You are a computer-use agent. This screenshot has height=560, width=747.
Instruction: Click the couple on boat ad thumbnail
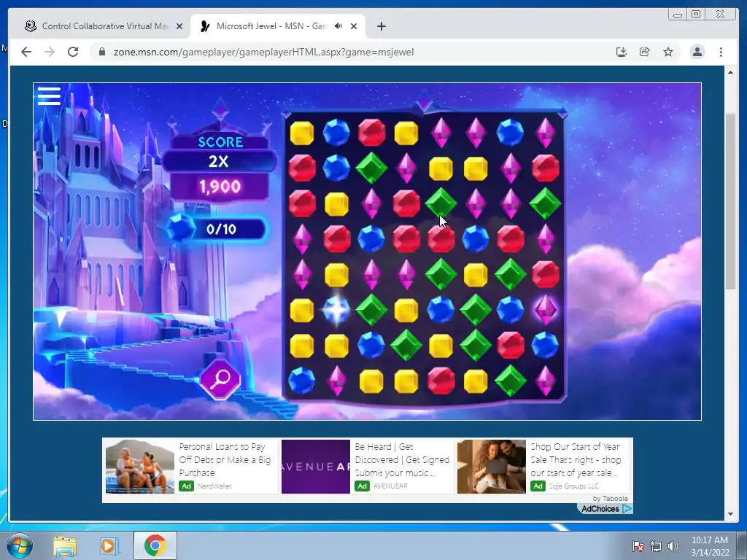140,466
